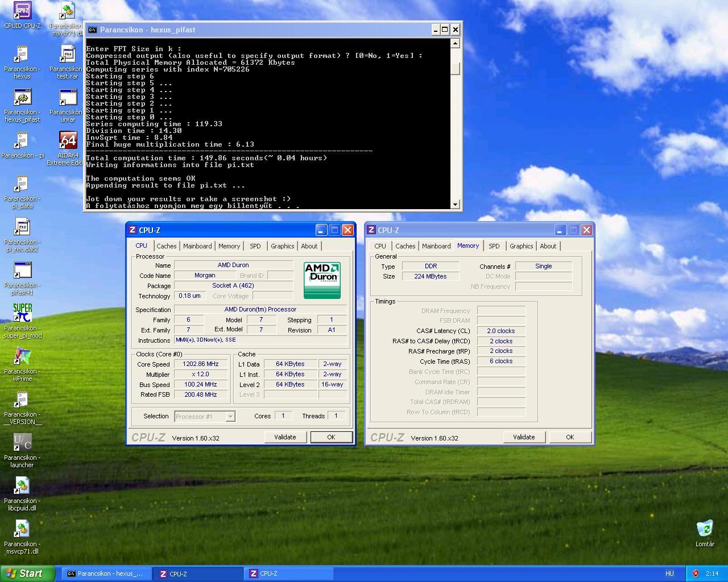728x582 pixels.
Task: Click the console scrollbar thumb
Action: pyautogui.click(x=455, y=68)
